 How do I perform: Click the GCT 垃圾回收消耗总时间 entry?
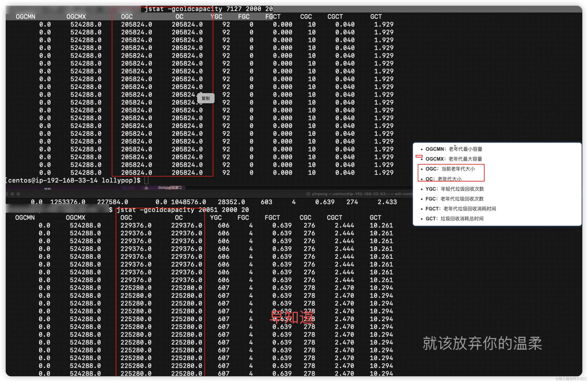(454, 219)
